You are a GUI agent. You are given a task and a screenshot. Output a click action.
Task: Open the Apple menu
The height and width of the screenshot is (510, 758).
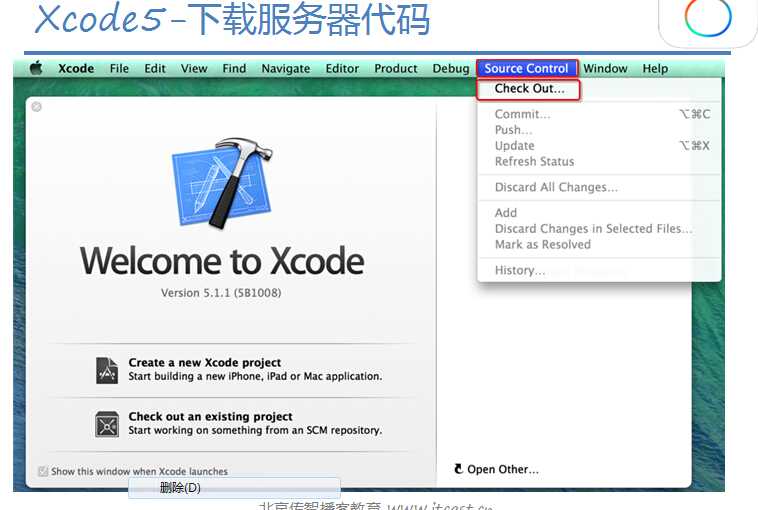pyautogui.click(x=36, y=68)
